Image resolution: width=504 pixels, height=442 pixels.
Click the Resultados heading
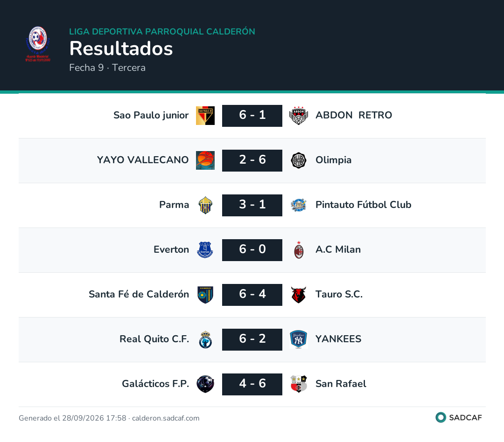(121, 48)
